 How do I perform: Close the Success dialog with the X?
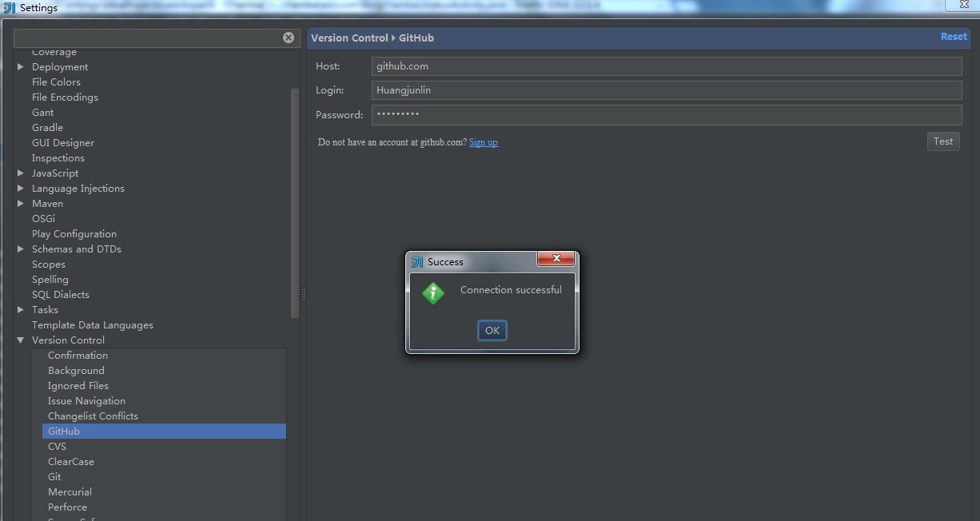click(x=556, y=258)
